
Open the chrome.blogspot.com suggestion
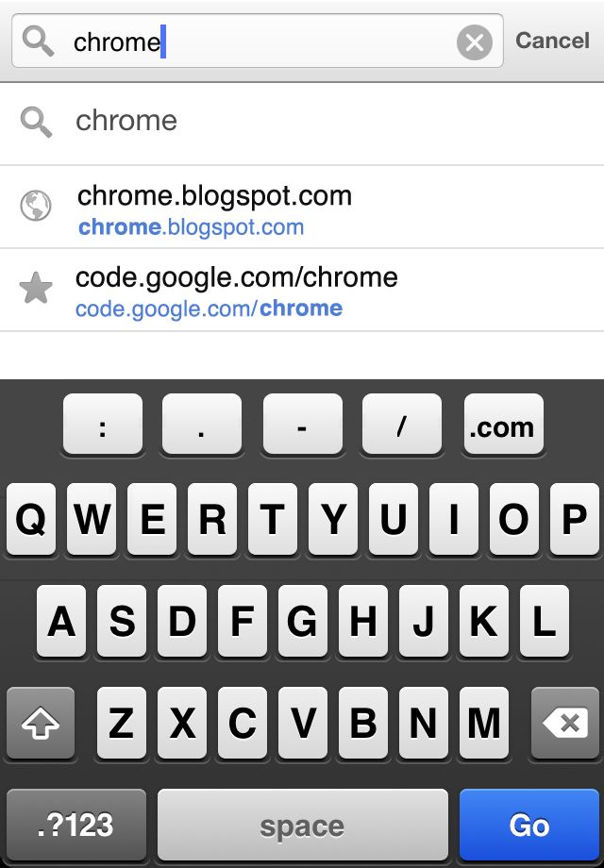point(302,207)
